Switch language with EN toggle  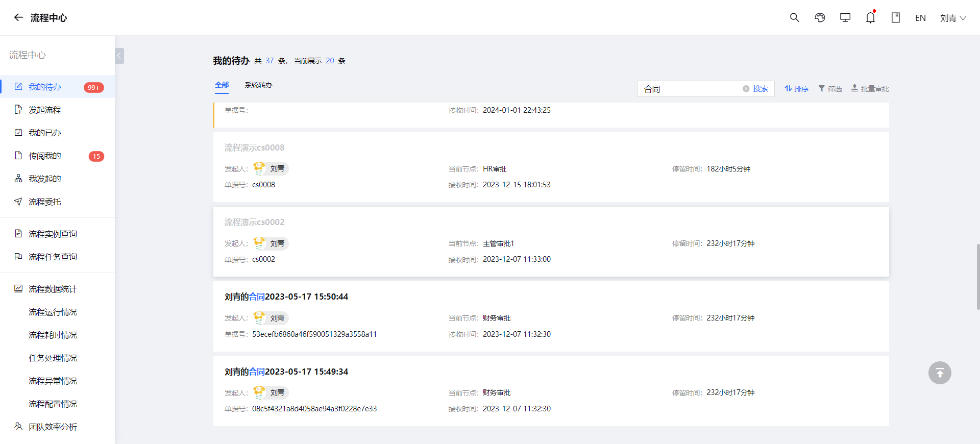click(x=920, y=18)
